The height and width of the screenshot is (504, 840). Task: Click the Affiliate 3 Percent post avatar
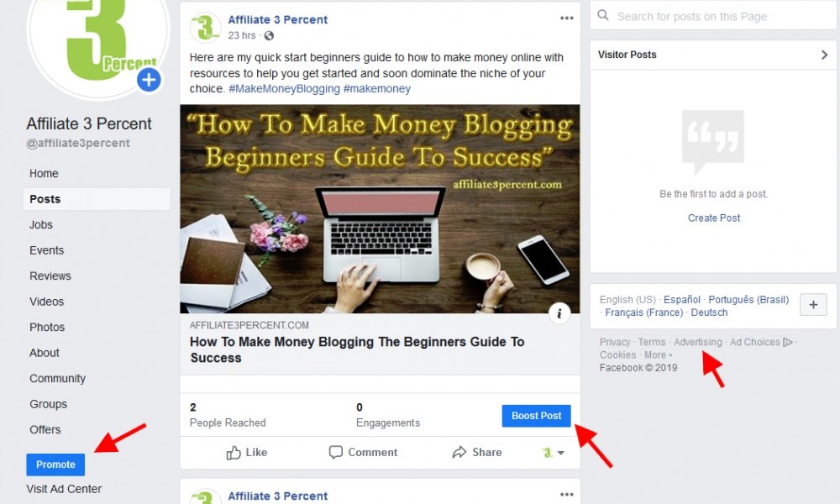(205, 27)
